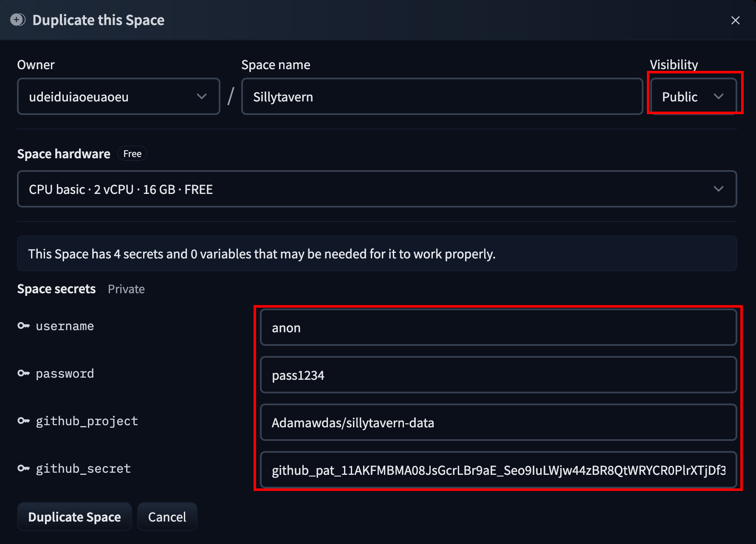Open the Space hardware CPU basic dropdown

(377, 189)
